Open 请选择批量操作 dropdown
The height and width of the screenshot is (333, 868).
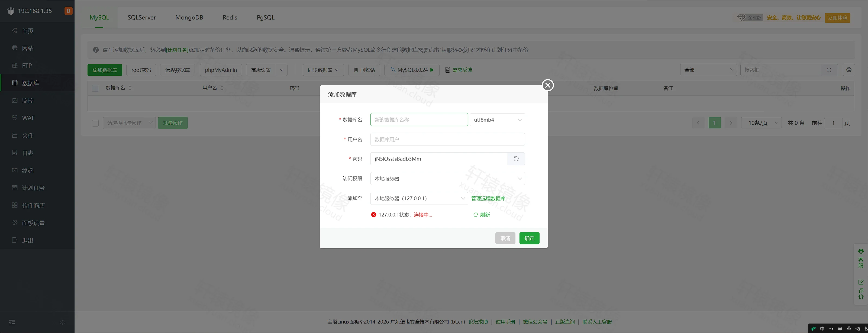coord(129,123)
